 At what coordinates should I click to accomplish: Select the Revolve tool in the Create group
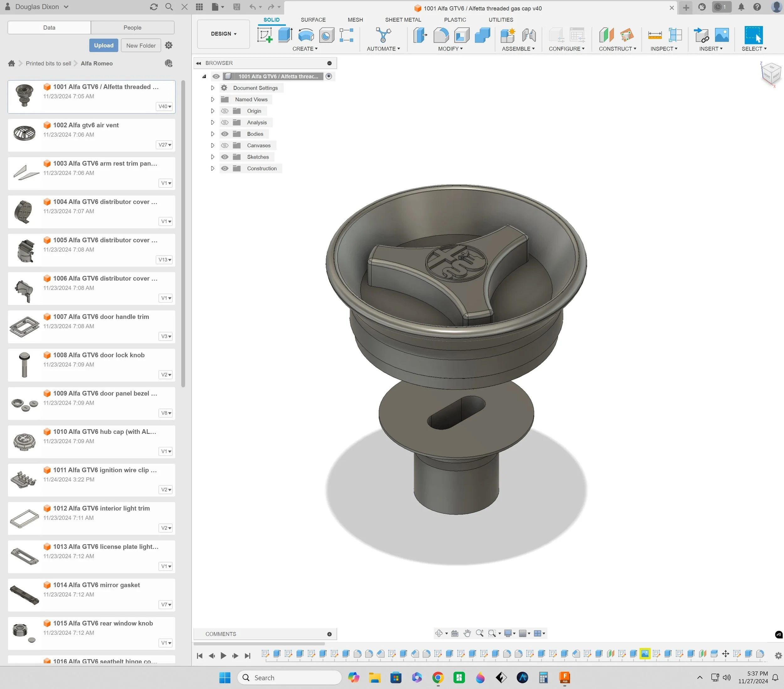coord(306,35)
